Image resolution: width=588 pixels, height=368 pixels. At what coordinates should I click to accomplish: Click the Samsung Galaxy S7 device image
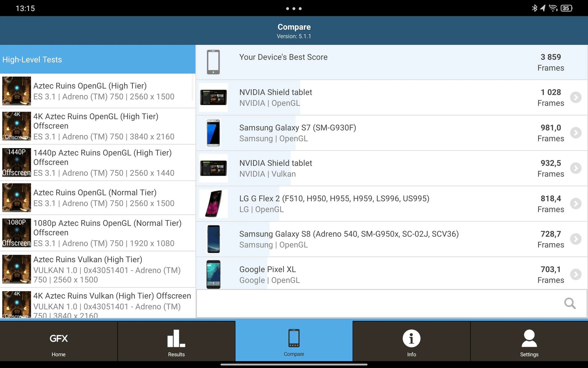pyautogui.click(x=213, y=133)
